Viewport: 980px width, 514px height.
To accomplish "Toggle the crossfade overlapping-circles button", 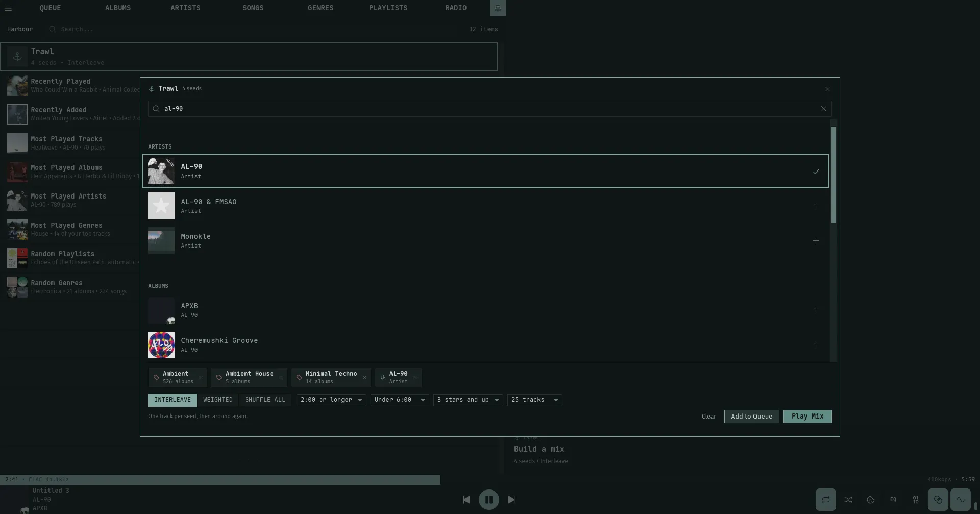I will click(938, 500).
